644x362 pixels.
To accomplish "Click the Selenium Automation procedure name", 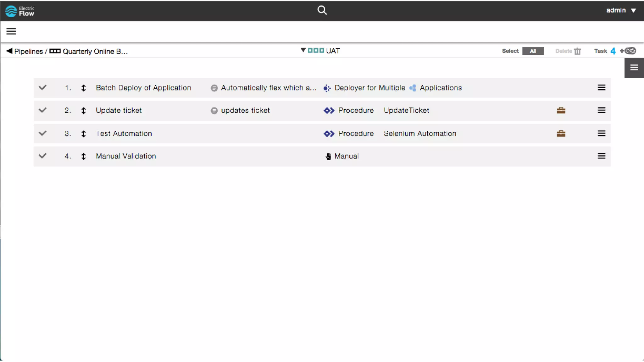I will [x=419, y=134].
